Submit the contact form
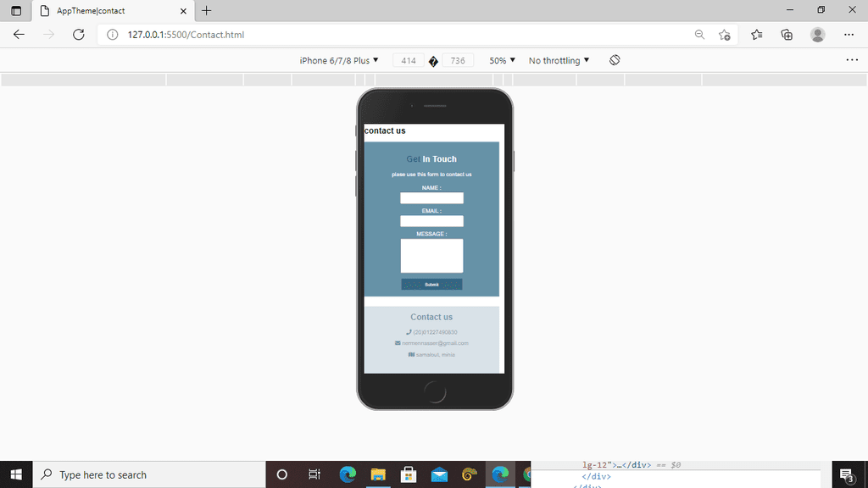868x488 pixels. point(431,285)
